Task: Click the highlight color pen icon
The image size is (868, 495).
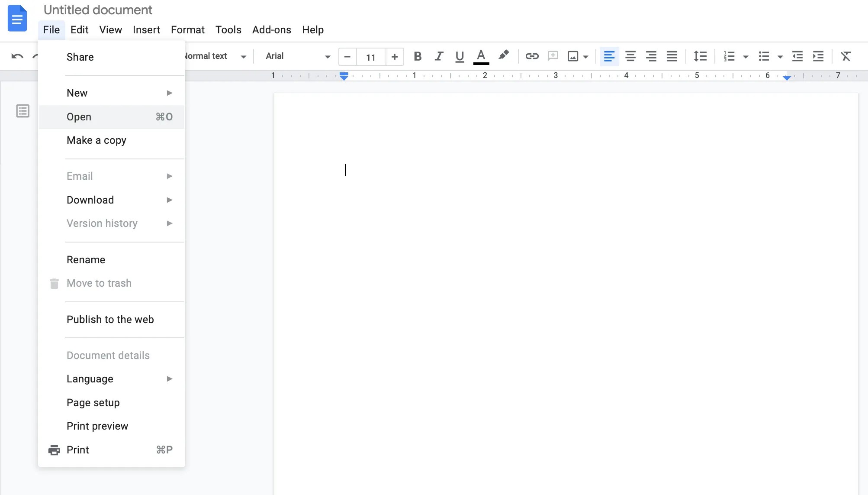Action: click(x=503, y=55)
